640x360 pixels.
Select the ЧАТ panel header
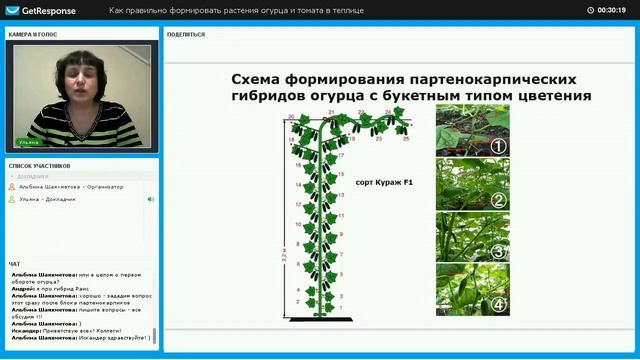click(14, 264)
